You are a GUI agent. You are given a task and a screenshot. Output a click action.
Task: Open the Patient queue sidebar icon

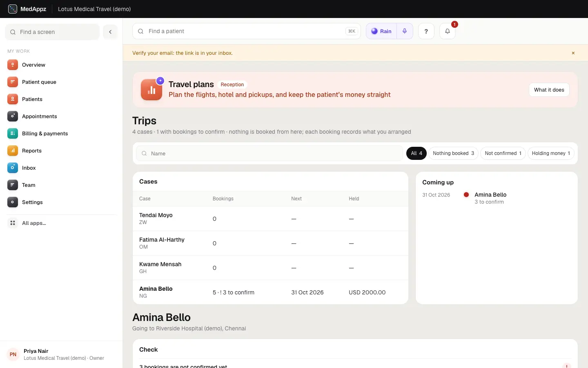[x=13, y=82]
